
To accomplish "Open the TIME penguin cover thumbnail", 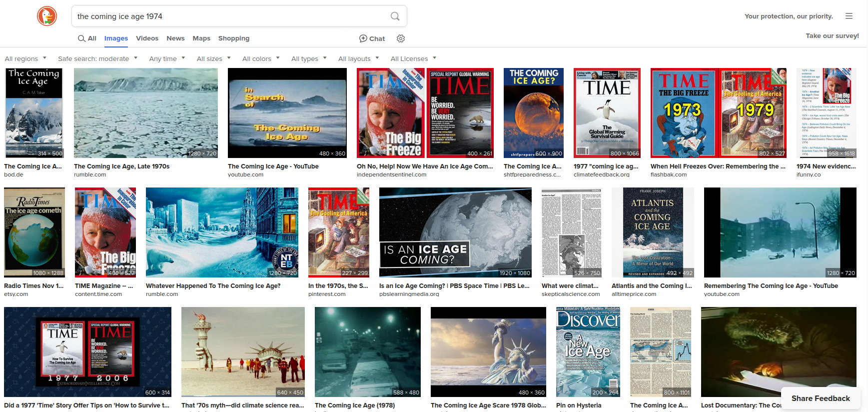I will pyautogui.click(x=607, y=113).
